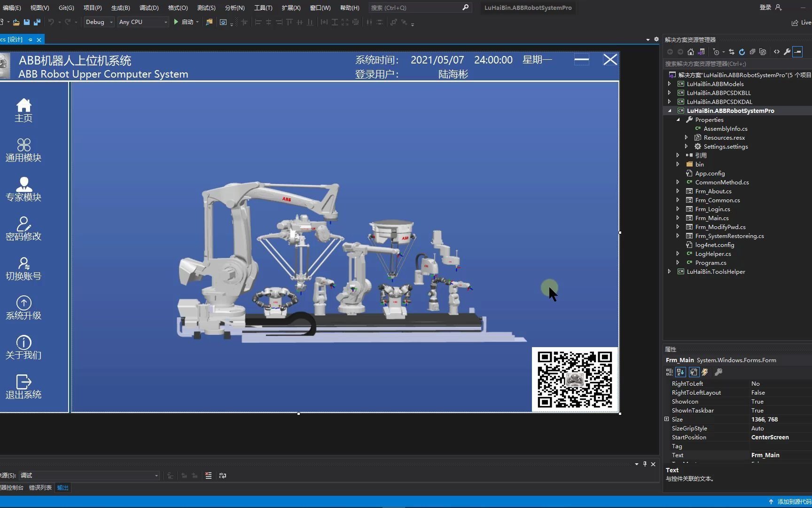The height and width of the screenshot is (508, 812).
Task: Click the QR code image on form
Action: click(575, 379)
